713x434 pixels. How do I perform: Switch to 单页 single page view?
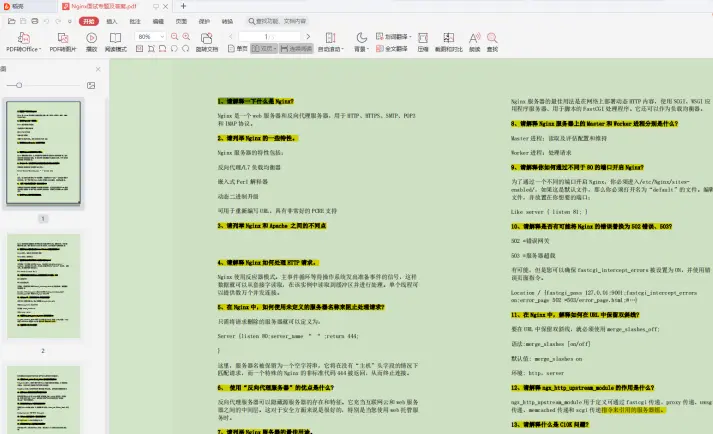238,49
